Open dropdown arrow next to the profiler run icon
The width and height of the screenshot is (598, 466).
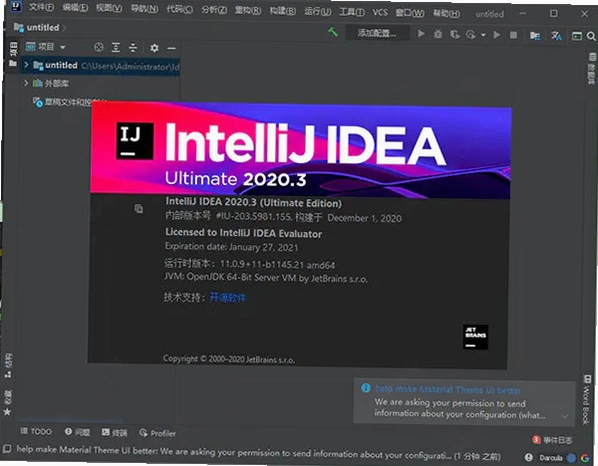(483, 35)
